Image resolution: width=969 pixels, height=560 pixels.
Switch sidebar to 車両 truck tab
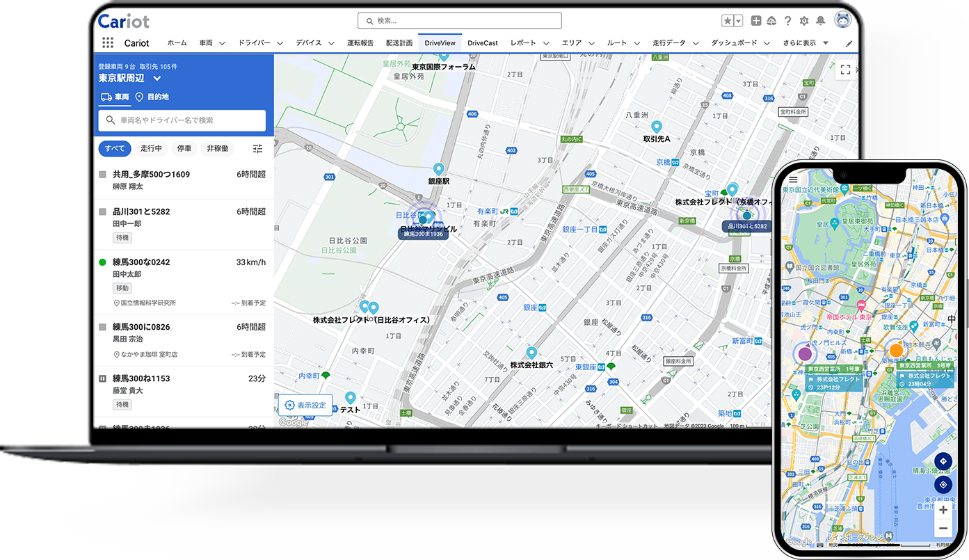pyautogui.click(x=115, y=97)
